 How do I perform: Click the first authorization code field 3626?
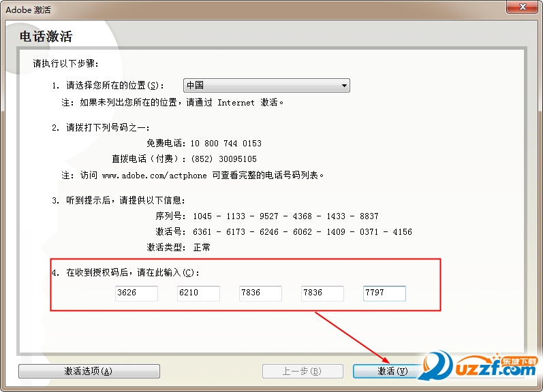click(x=136, y=293)
